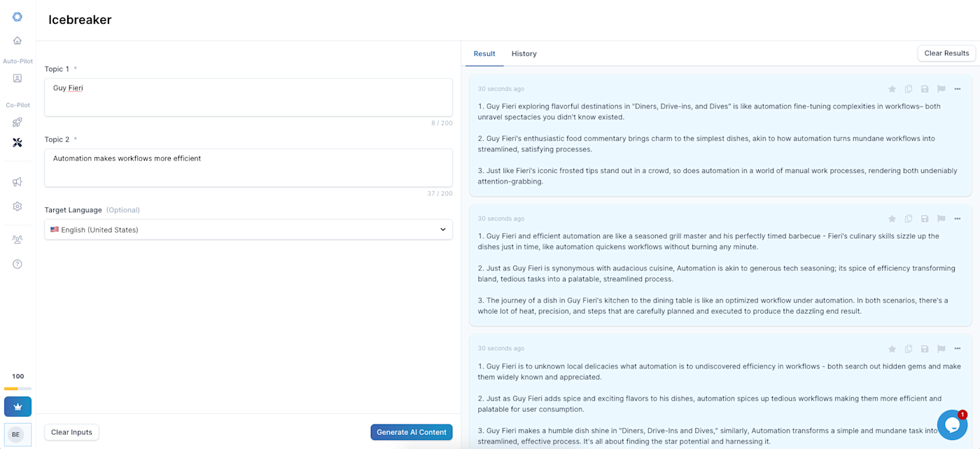Screen dimensions: 980x449
Task: Copy the second result about grill master
Action: pyautogui.click(x=909, y=219)
